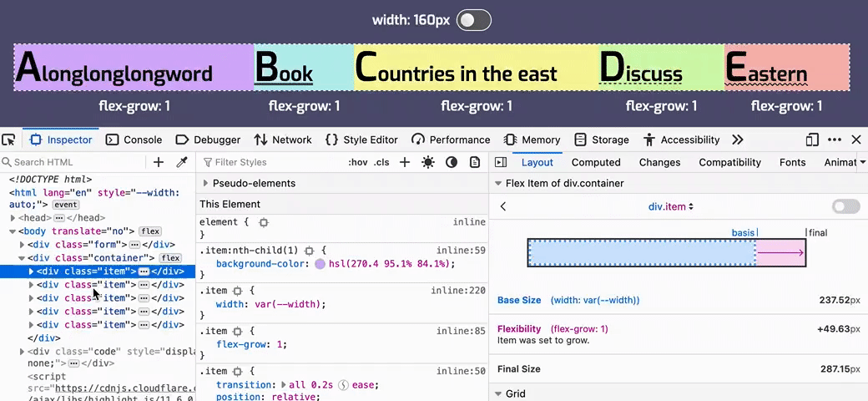Open responsive design mode icon
The height and width of the screenshot is (401, 868).
point(812,140)
